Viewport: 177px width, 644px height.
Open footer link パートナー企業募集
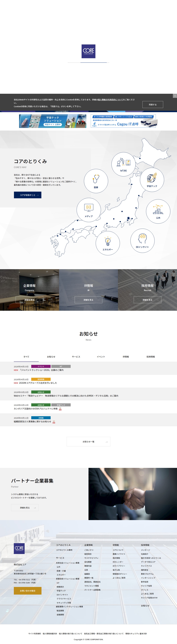pos(92,590)
